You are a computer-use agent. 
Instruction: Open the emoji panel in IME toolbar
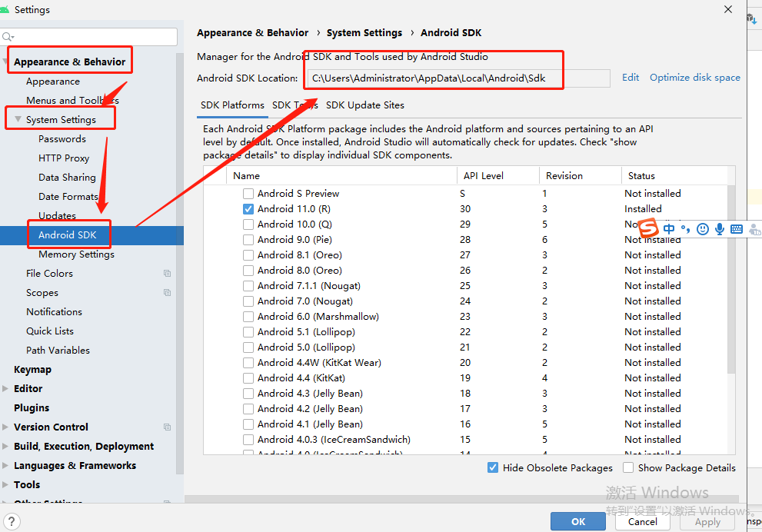pos(702,229)
